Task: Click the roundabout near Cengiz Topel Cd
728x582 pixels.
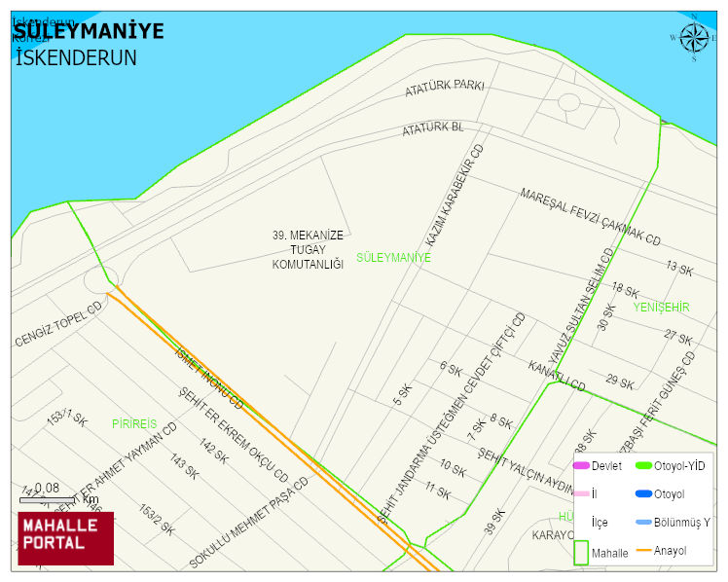Action: 99,279
